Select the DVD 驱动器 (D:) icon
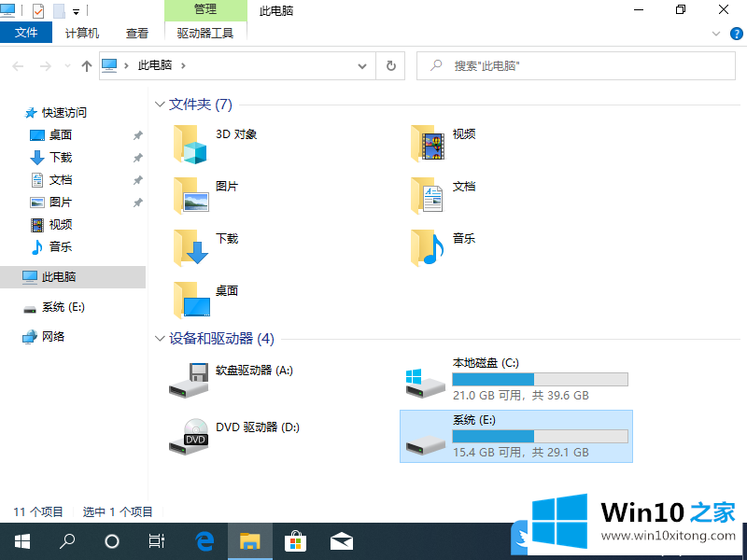The width and height of the screenshot is (747, 560). tap(189, 437)
